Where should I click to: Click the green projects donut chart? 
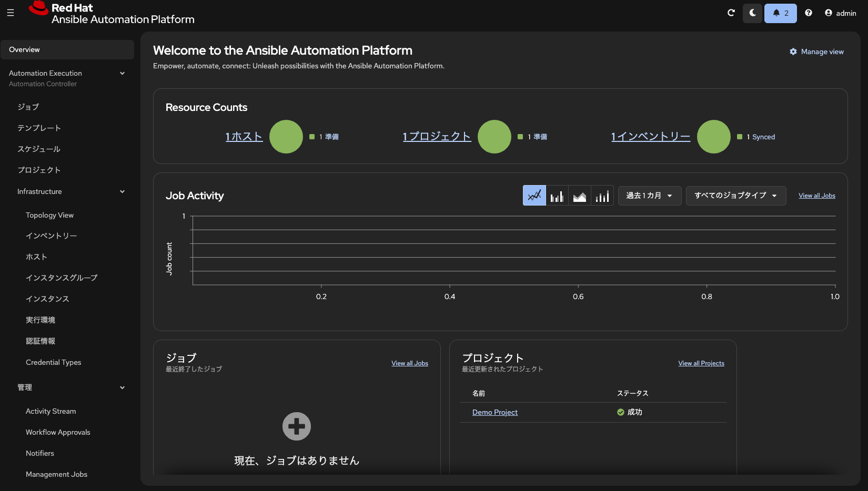(494, 137)
